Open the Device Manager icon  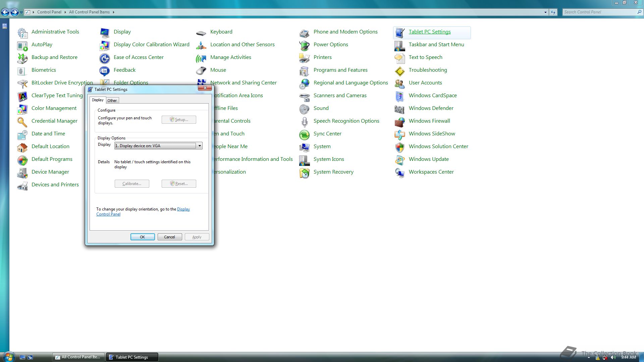point(22,173)
